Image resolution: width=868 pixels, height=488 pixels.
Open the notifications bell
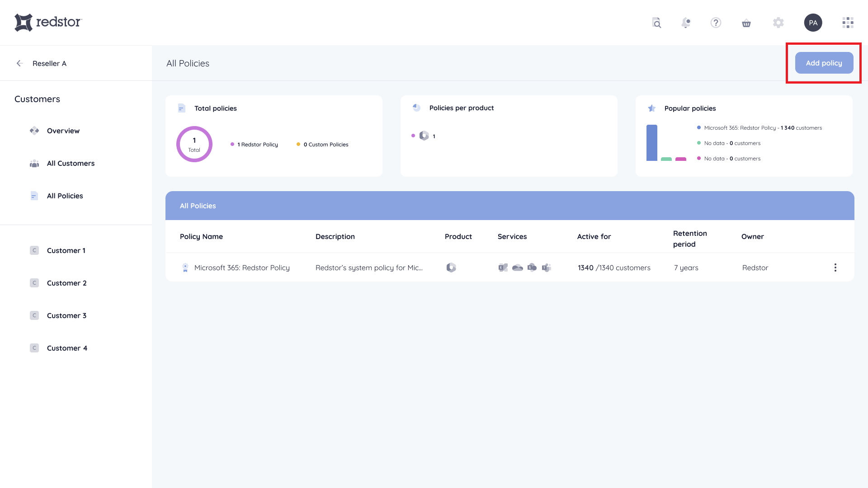click(x=686, y=23)
